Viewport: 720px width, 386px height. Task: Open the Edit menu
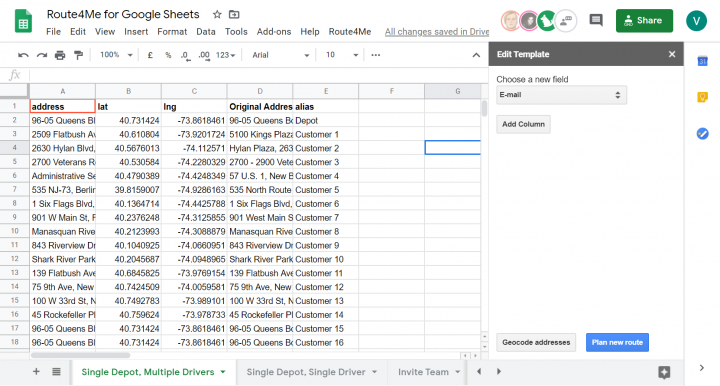point(78,32)
